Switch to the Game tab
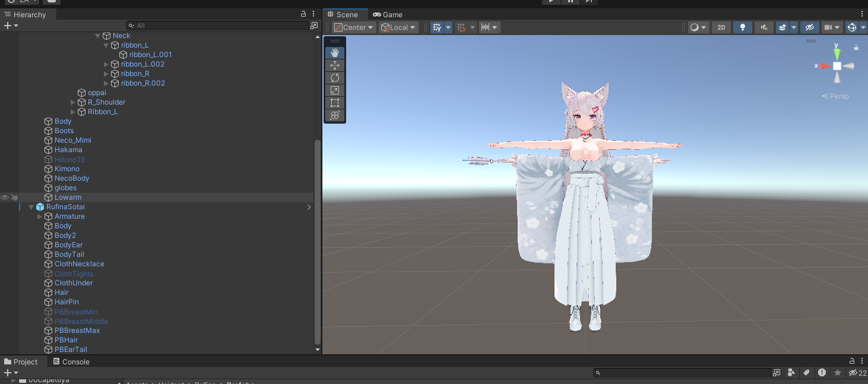 tap(387, 14)
